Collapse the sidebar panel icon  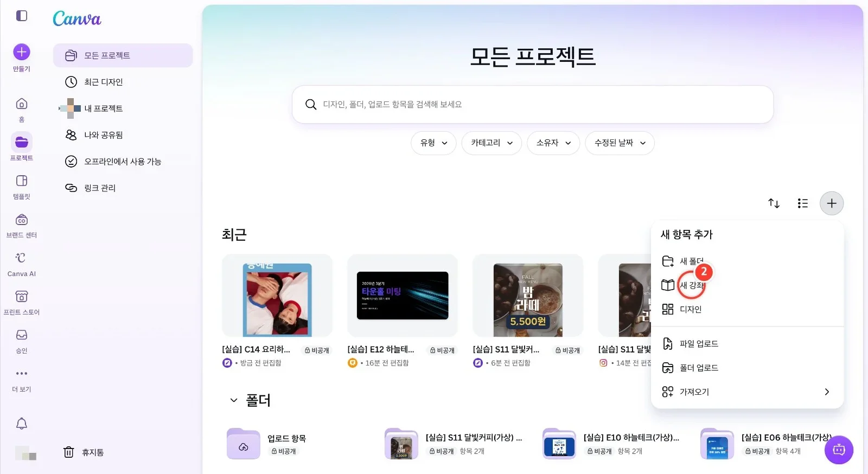pos(22,16)
